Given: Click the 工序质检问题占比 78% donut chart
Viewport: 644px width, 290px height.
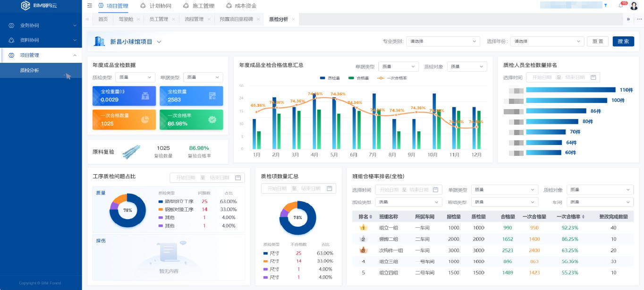Looking at the screenshot, I should click(x=127, y=210).
